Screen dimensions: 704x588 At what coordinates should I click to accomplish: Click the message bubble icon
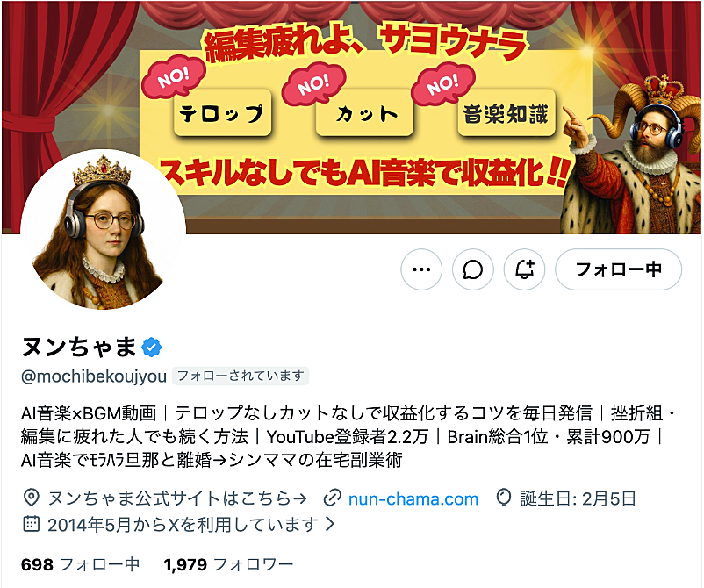click(473, 269)
